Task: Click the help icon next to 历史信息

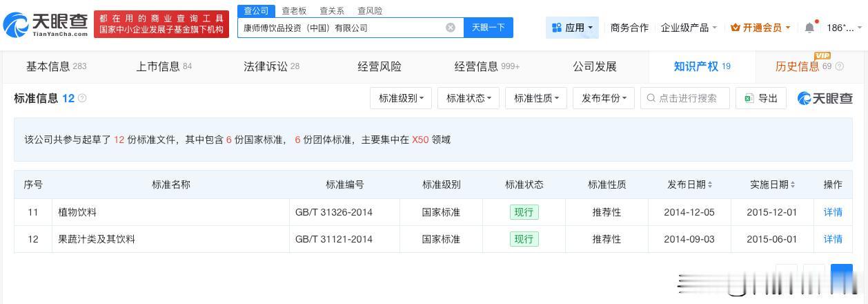Action: point(839,66)
